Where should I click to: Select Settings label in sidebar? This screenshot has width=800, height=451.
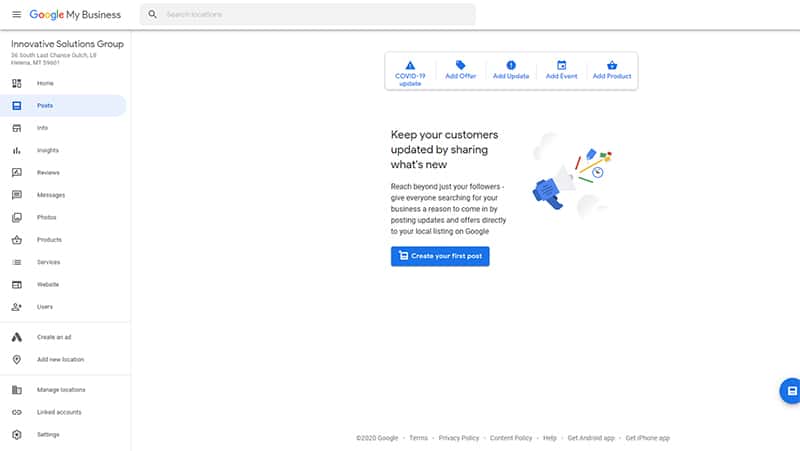(x=48, y=435)
